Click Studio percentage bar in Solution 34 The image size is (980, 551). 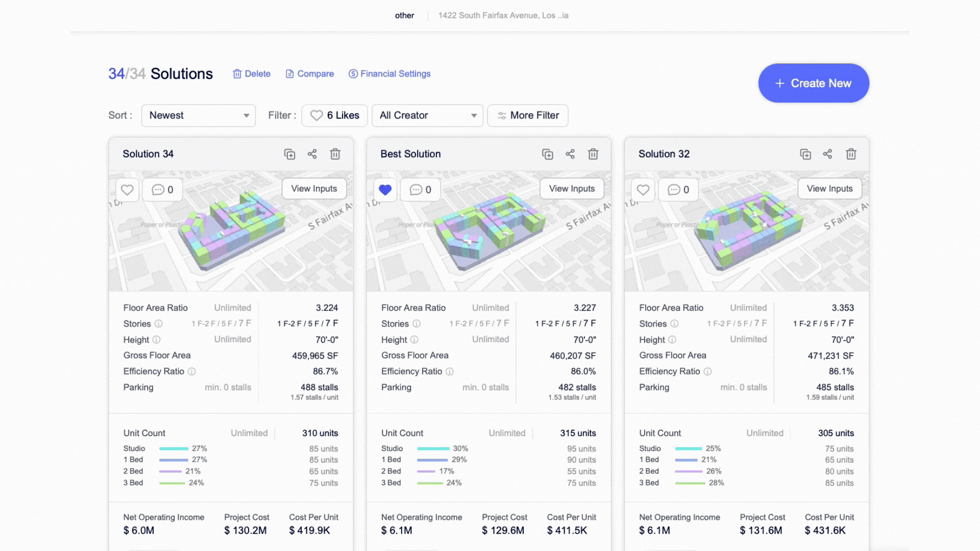tap(174, 448)
